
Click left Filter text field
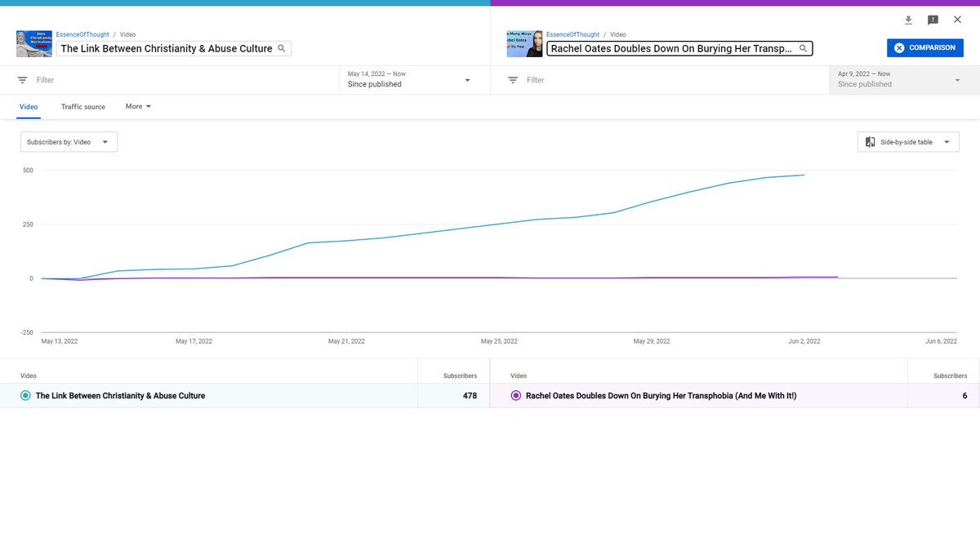184,80
